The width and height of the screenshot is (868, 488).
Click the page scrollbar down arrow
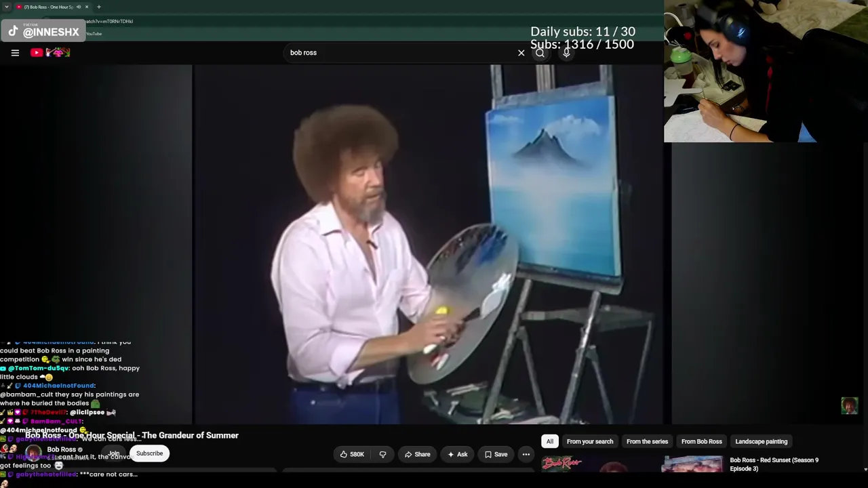click(x=865, y=469)
